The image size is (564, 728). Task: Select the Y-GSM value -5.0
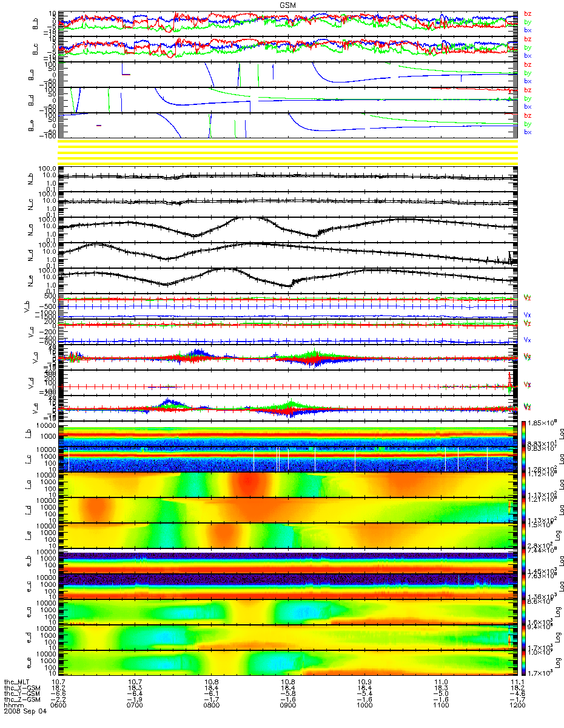(441, 693)
